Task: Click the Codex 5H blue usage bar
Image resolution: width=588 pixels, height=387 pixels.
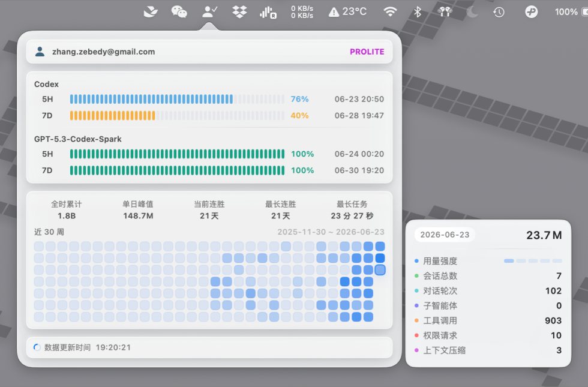Action: (177, 99)
